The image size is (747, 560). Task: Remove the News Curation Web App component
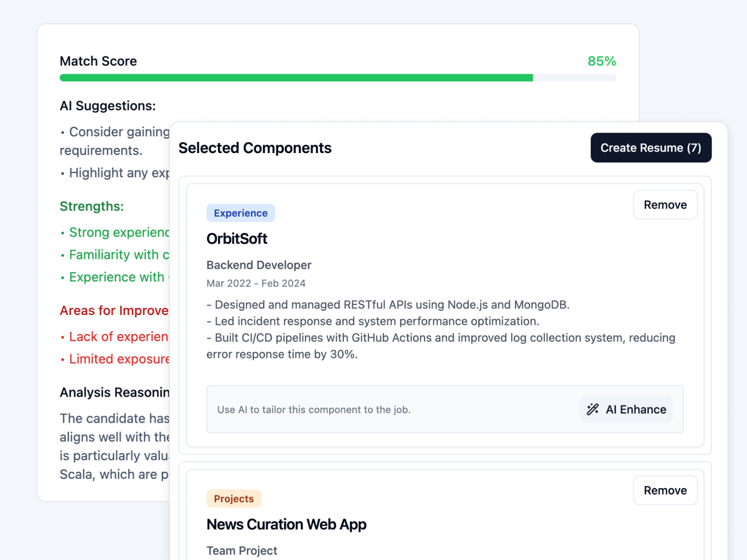665,490
